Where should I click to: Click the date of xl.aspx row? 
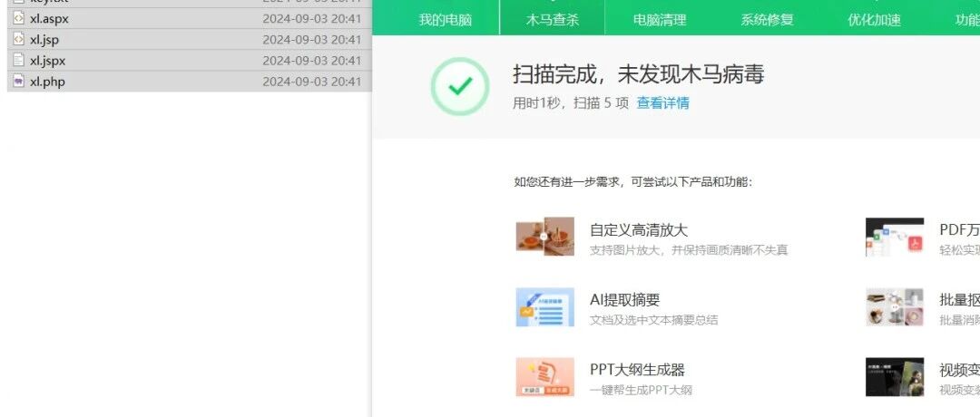312,19
